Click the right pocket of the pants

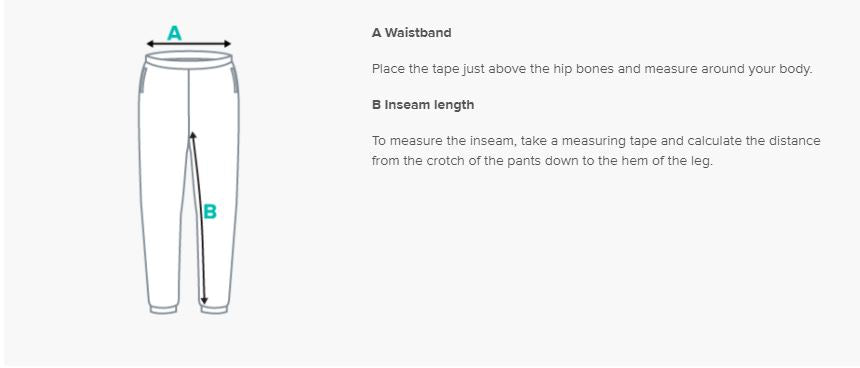point(235,80)
